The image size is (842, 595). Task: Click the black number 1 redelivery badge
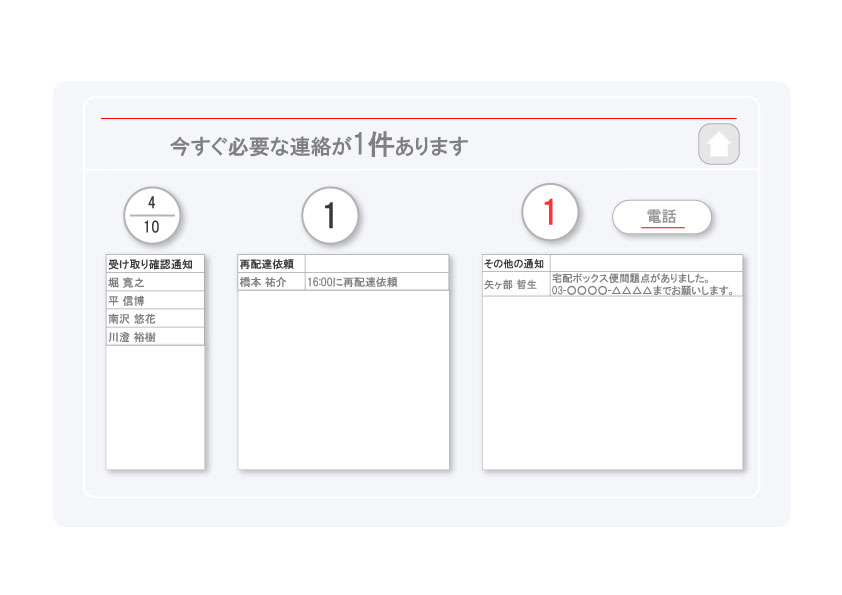point(330,215)
